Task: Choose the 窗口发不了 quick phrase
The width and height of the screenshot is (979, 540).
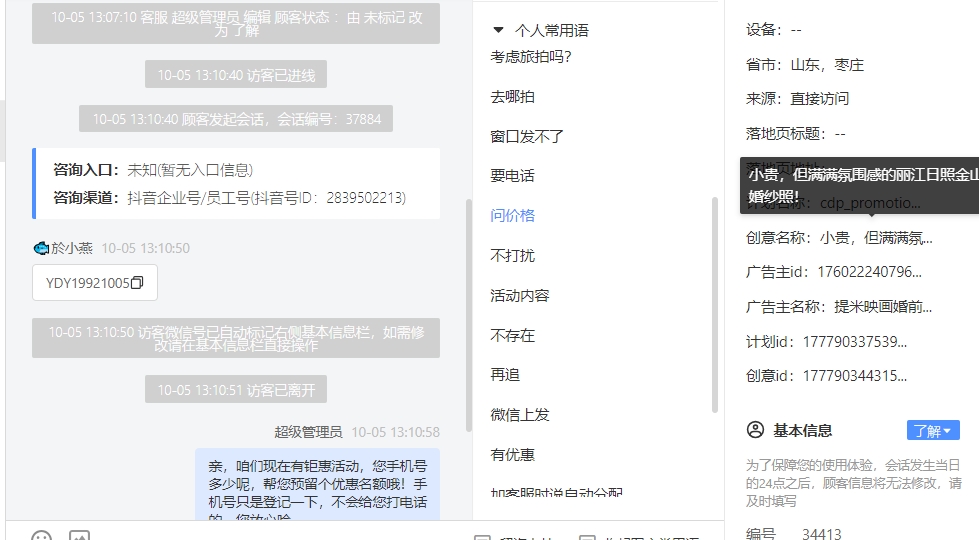Action: pyautogui.click(x=526, y=136)
